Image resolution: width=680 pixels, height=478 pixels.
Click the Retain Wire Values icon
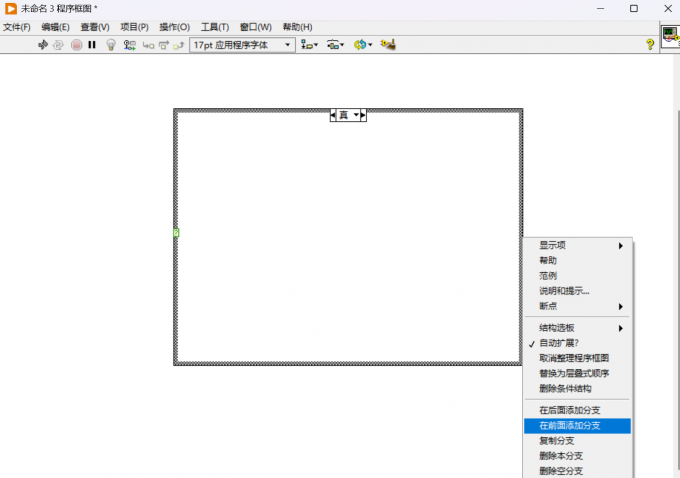click(129, 45)
